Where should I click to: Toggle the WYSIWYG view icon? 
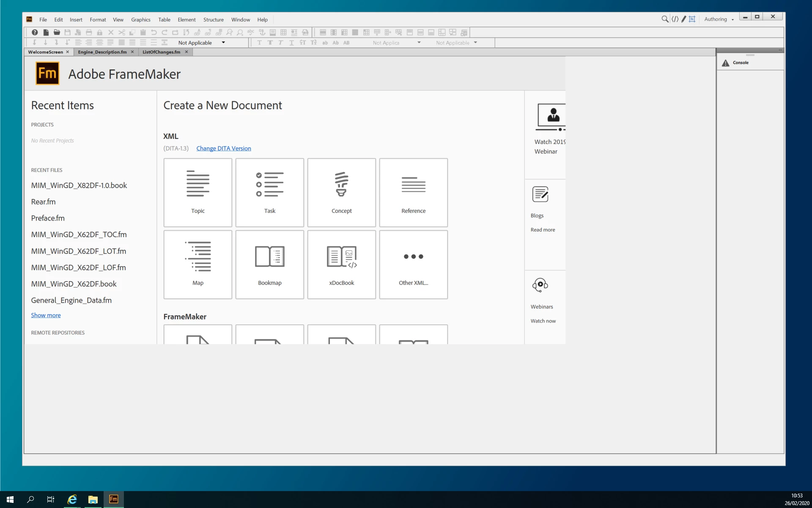click(x=692, y=19)
